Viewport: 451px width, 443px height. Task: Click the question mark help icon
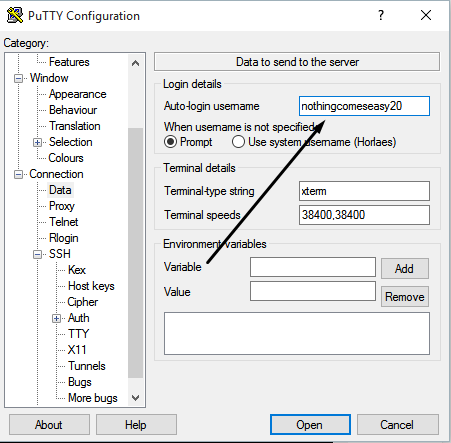[381, 15]
